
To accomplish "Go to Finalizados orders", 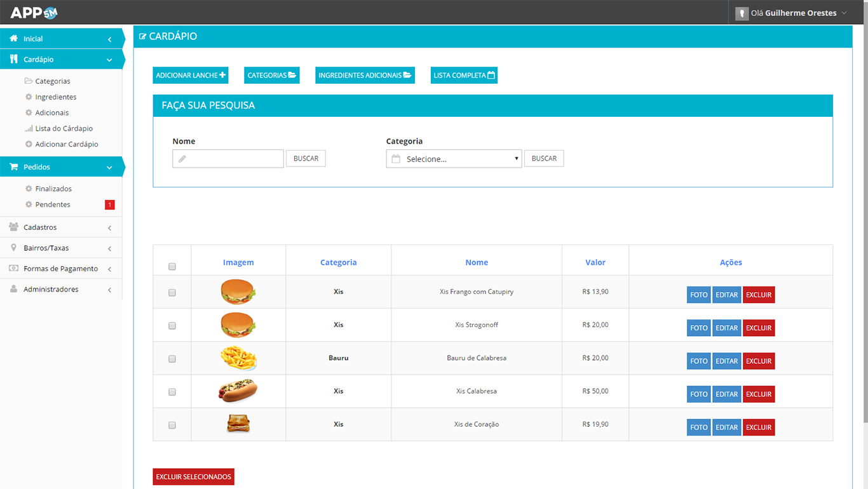I will click(x=53, y=189).
